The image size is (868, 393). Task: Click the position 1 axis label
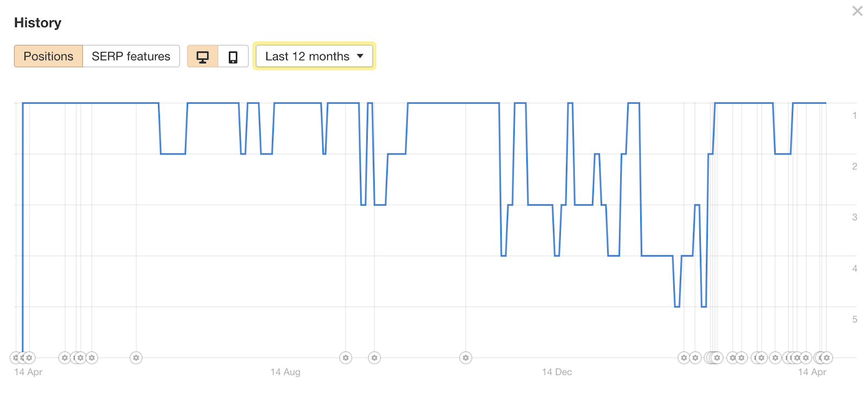coord(854,115)
